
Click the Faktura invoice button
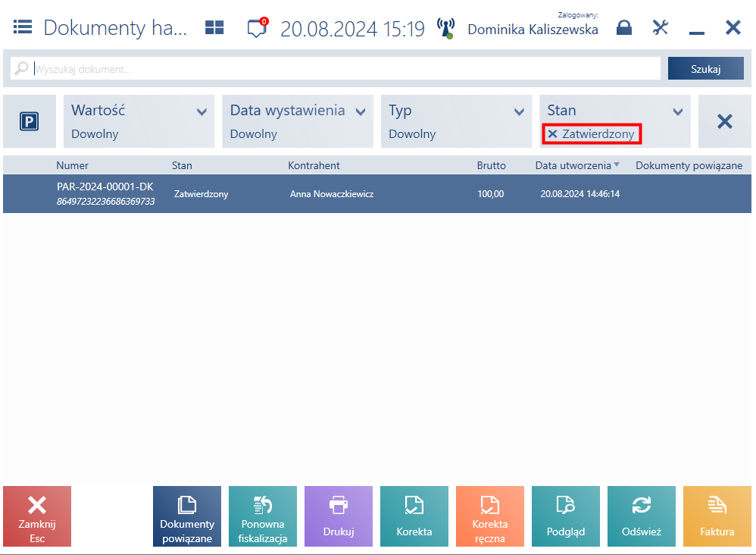point(717,516)
